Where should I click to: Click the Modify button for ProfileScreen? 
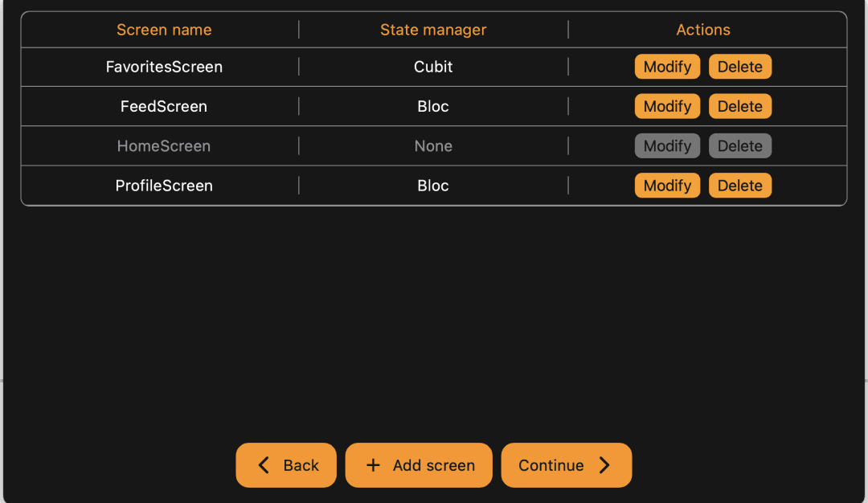(667, 185)
